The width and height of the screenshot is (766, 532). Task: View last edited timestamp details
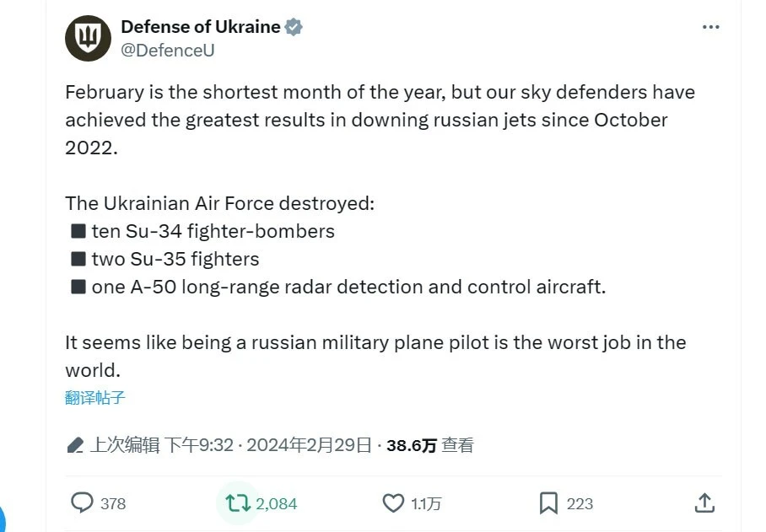[162, 445]
